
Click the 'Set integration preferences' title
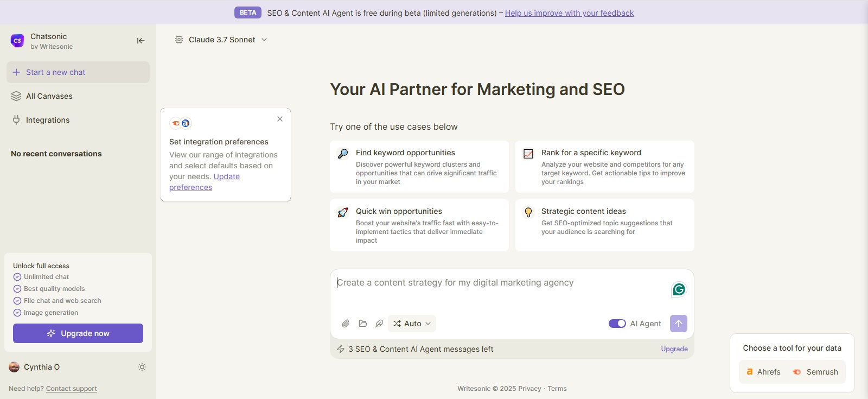[x=219, y=142]
